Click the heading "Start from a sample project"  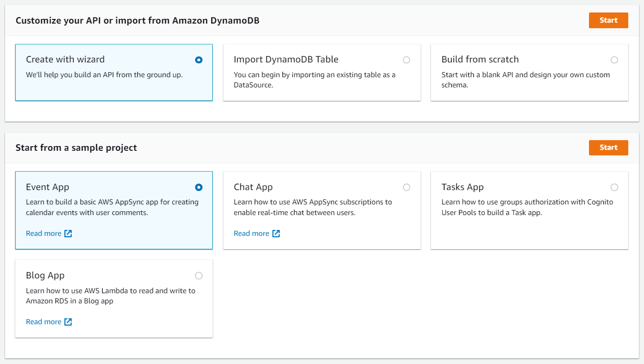coord(76,148)
